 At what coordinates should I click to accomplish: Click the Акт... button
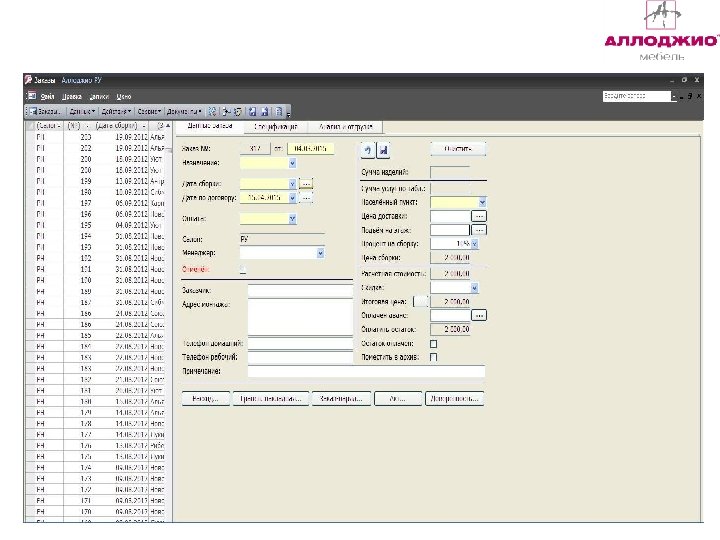(x=398, y=398)
